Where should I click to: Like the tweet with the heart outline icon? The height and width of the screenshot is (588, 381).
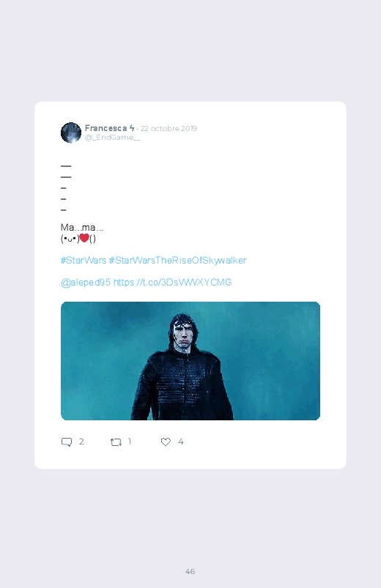coord(166,442)
